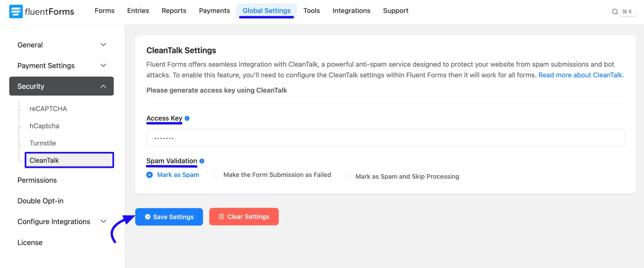The image size is (644, 268).
Task: Expand the Payment Settings section
Action: tap(103, 66)
